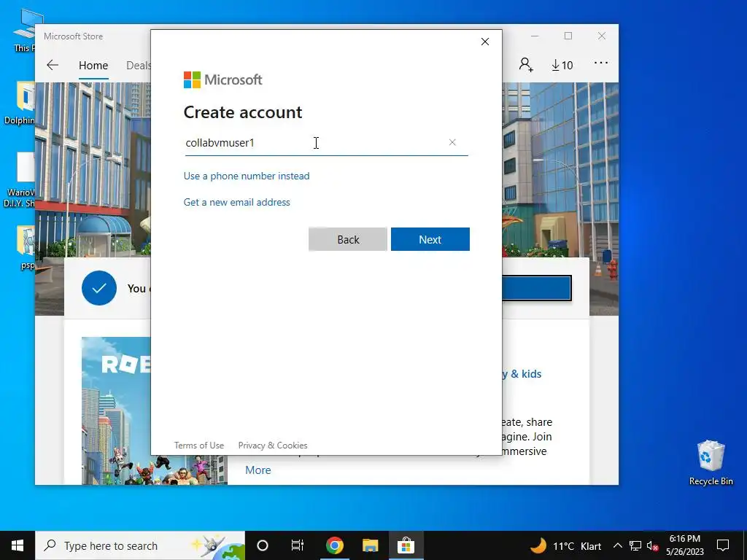Clear the email field with the X icon
This screenshot has height=560, width=747.
pyautogui.click(x=452, y=142)
